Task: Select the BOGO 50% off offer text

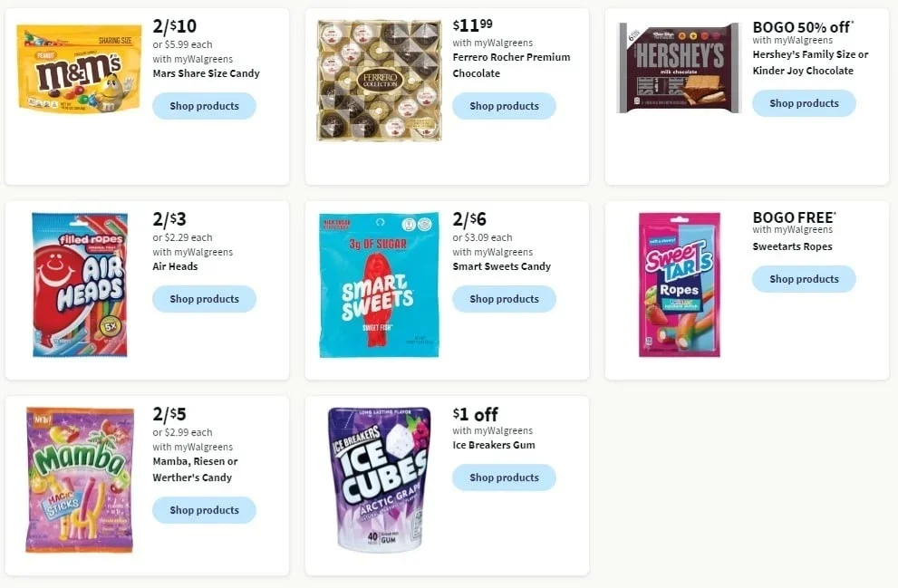Action: (803, 27)
